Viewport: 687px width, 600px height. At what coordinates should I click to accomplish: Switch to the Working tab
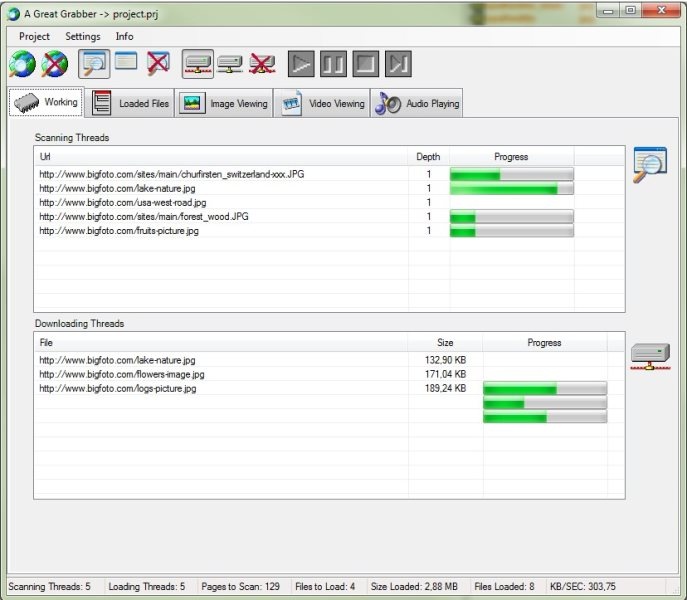pos(46,102)
